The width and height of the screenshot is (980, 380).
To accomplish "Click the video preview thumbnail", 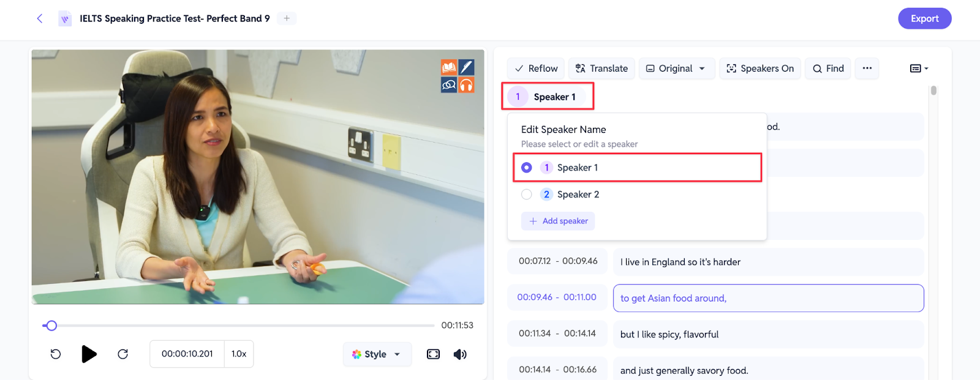I will (258, 177).
